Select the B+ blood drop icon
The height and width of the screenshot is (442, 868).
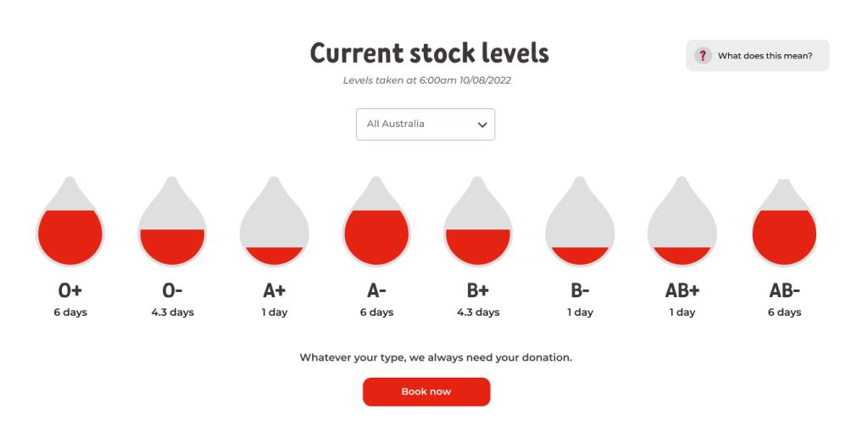click(x=478, y=224)
